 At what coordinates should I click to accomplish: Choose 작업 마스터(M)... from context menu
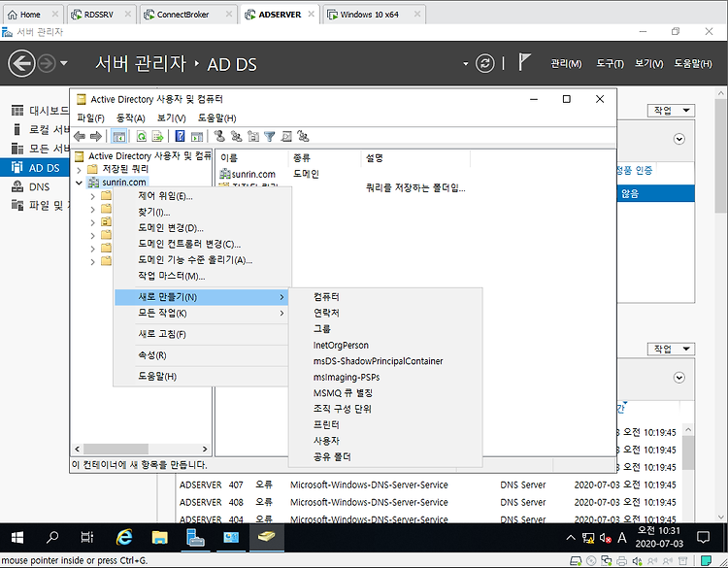pyautogui.click(x=203, y=276)
